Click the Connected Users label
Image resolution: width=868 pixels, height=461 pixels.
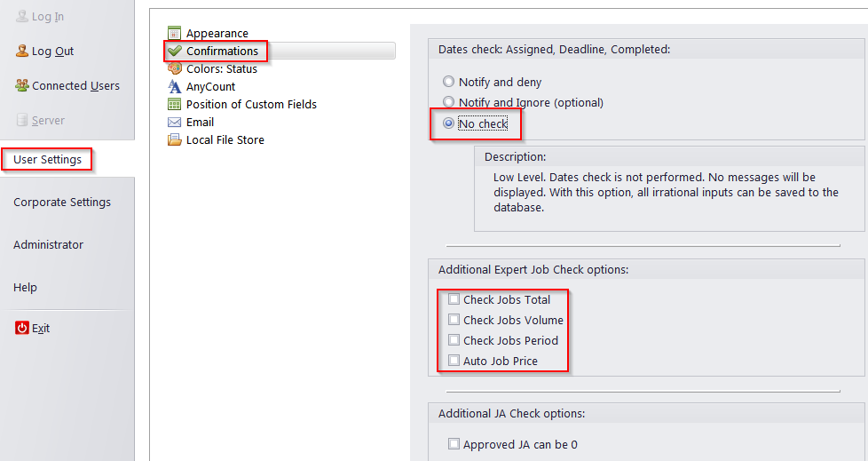click(75, 86)
